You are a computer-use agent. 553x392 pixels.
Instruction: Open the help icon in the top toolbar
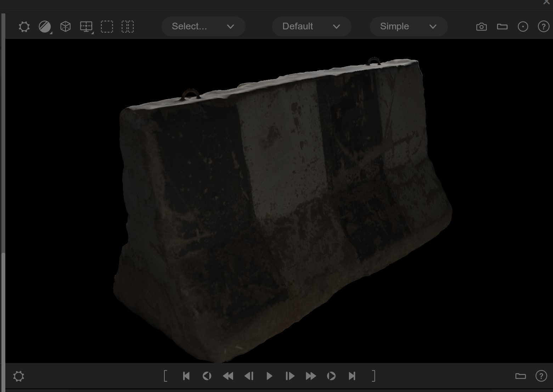click(543, 27)
